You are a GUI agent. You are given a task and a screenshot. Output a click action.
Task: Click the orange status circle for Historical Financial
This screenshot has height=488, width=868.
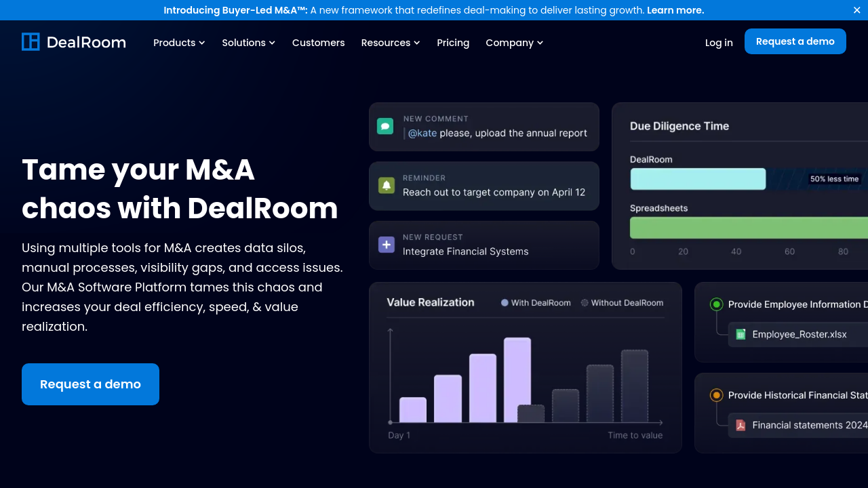[x=716, y=395]
